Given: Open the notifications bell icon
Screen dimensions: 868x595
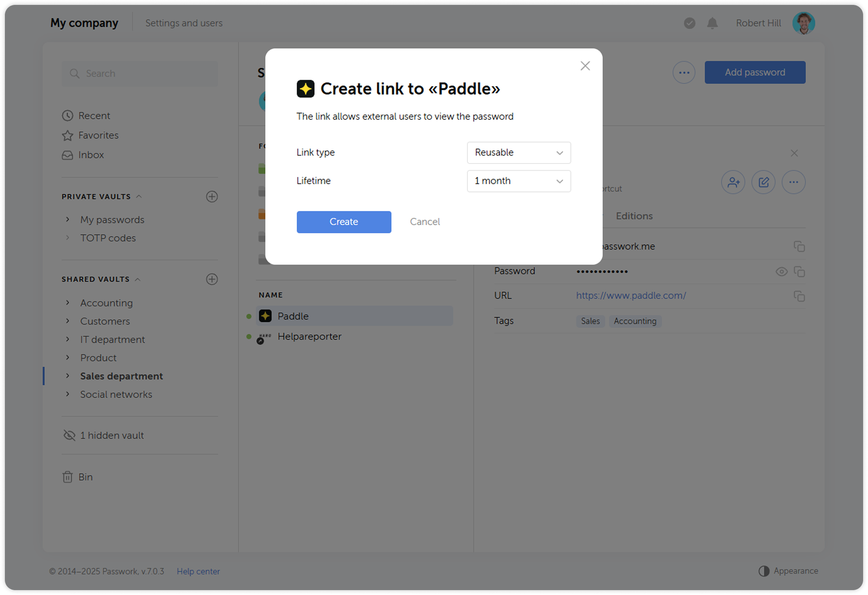Looking at the screenshot, I should tap(712, 23).
